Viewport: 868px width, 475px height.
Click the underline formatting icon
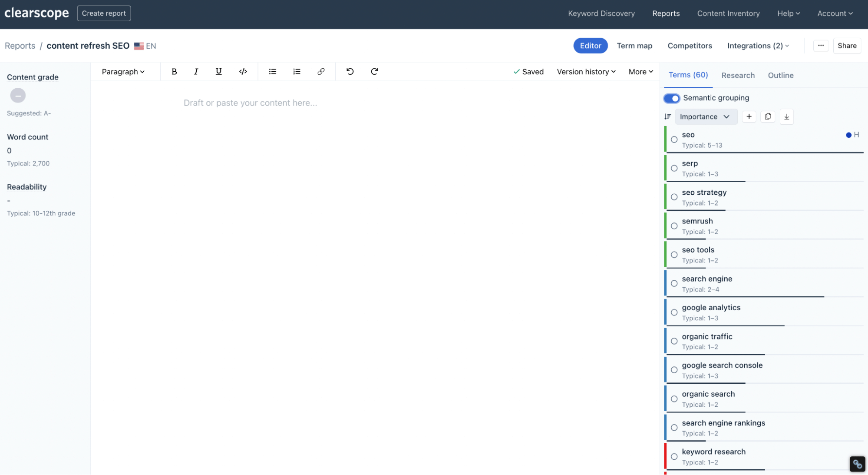point(218,72)
